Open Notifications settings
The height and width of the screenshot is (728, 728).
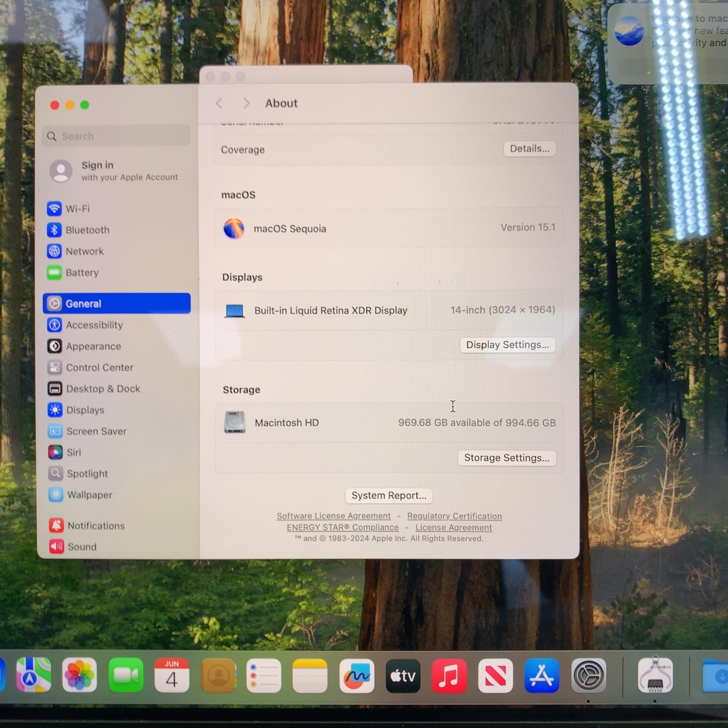coord(87,525)
